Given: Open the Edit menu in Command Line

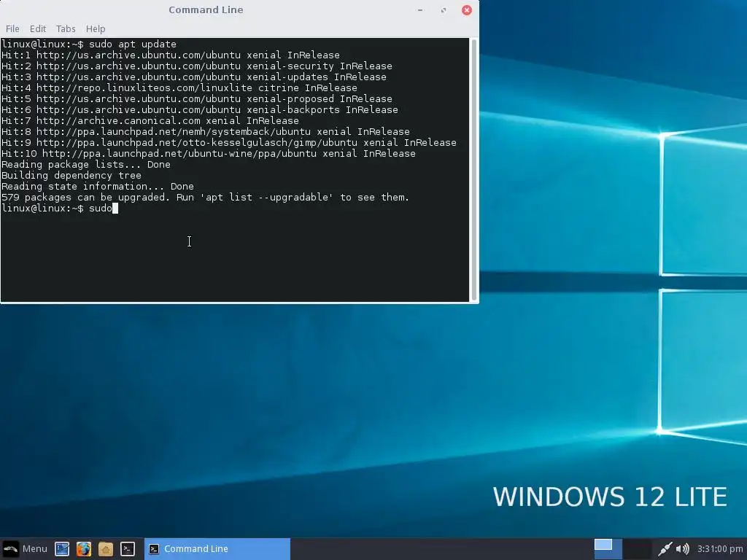Looking at the screenshot, I should pos(38,28).
